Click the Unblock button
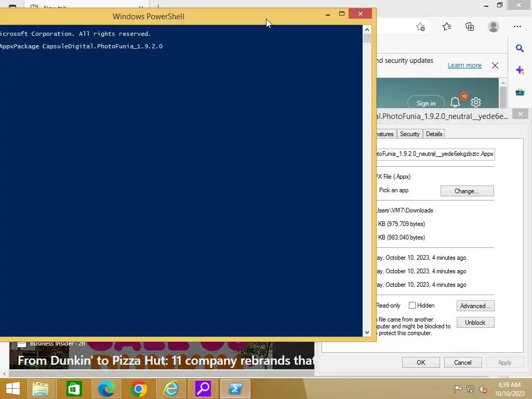The width and height of the screenshot is (532, 399). click(x=475, y=322)
